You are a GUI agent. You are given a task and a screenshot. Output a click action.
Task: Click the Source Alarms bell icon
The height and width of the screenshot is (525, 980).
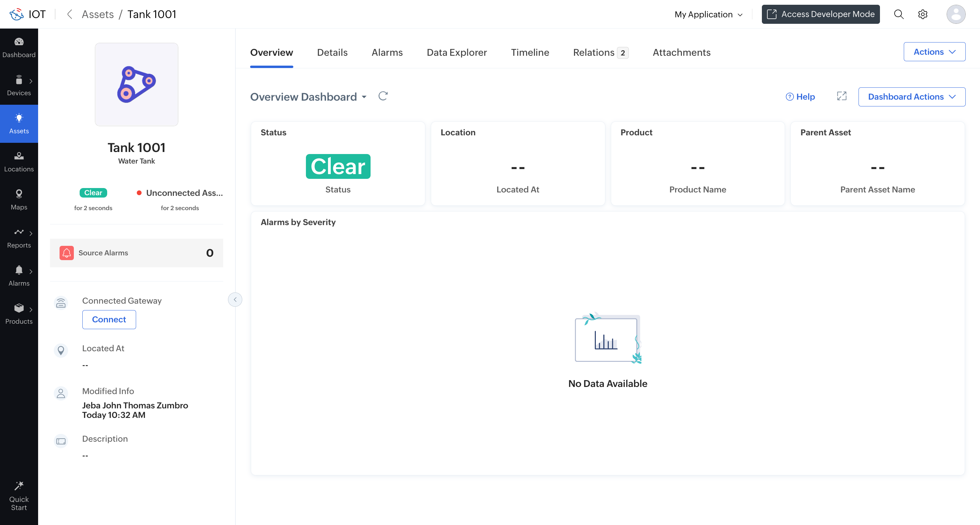pos(67,253)
